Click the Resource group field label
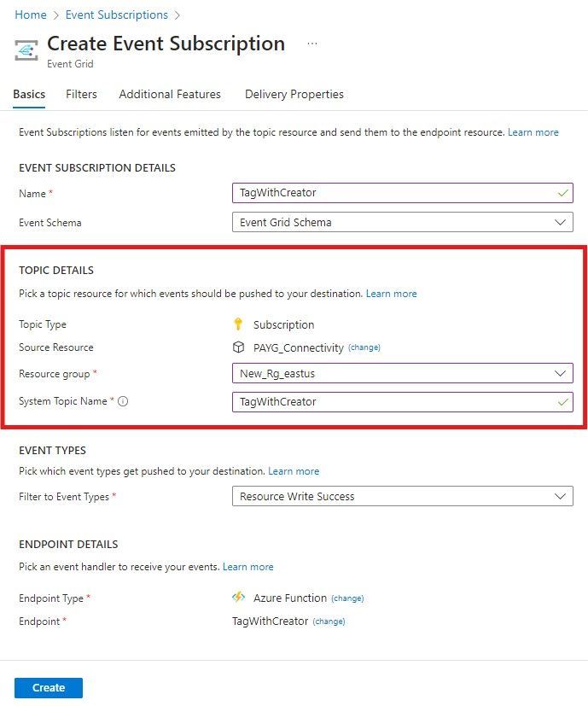This screenshot has width=588, height=706. pyautogui.click(x=55, y=374)
